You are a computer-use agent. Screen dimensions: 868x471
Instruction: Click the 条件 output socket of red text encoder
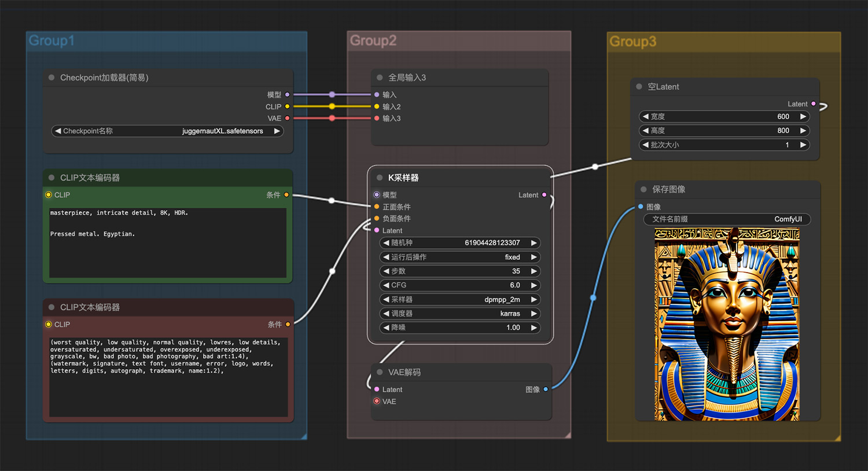(x=288, y=325)
